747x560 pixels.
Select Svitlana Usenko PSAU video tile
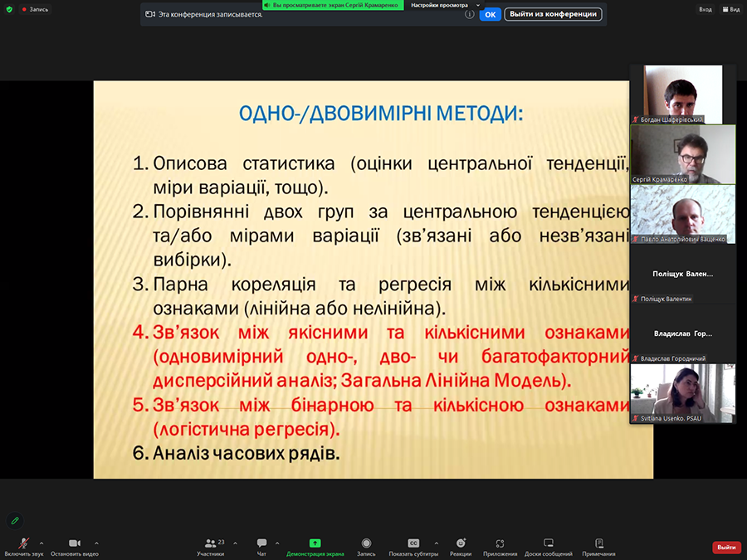pos(683,393)
